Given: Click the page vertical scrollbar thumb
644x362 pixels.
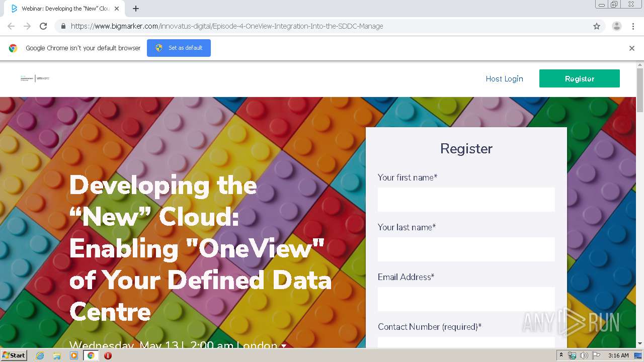Looking at the screenshot, I should point(640,90).
